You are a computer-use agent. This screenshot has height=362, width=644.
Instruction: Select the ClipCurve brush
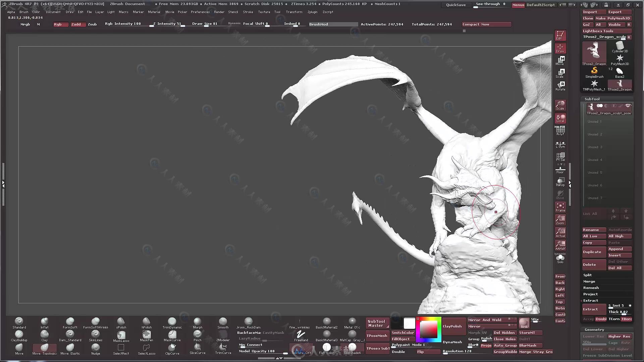pos(172,349)
